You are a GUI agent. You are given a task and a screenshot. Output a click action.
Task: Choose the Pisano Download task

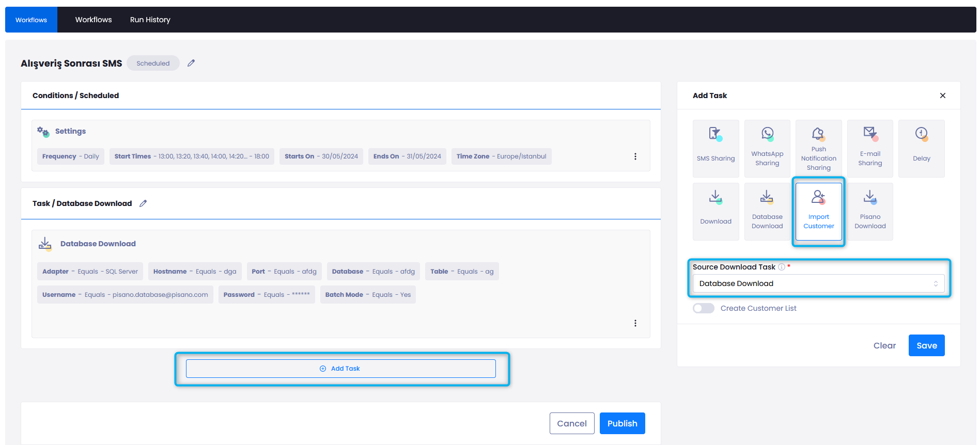pyautogui.click(x=870, y=211)
